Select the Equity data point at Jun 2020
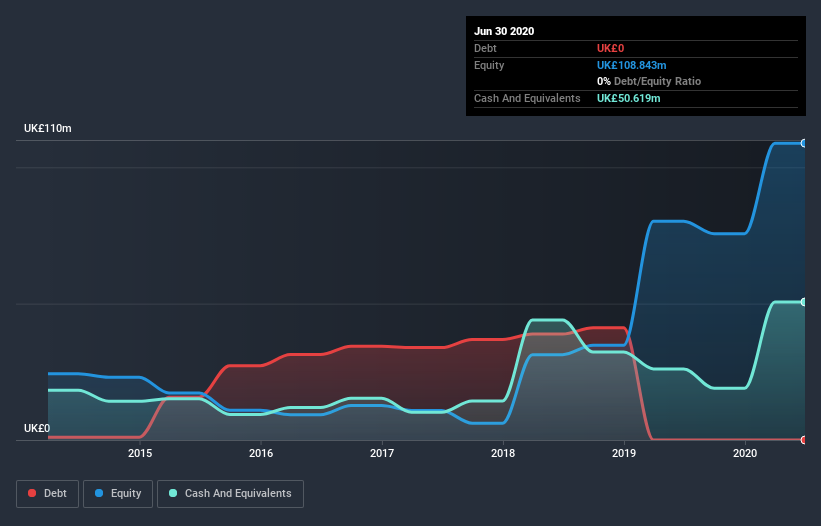821x526 pixels. point(804,143)
